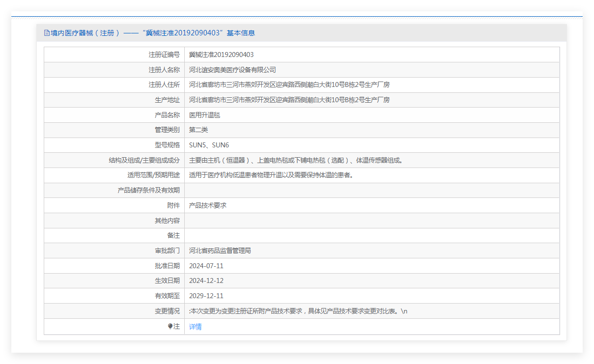Click the model spec value SUN5、SUN6
The image size is (594, 364).
point(209,145)
